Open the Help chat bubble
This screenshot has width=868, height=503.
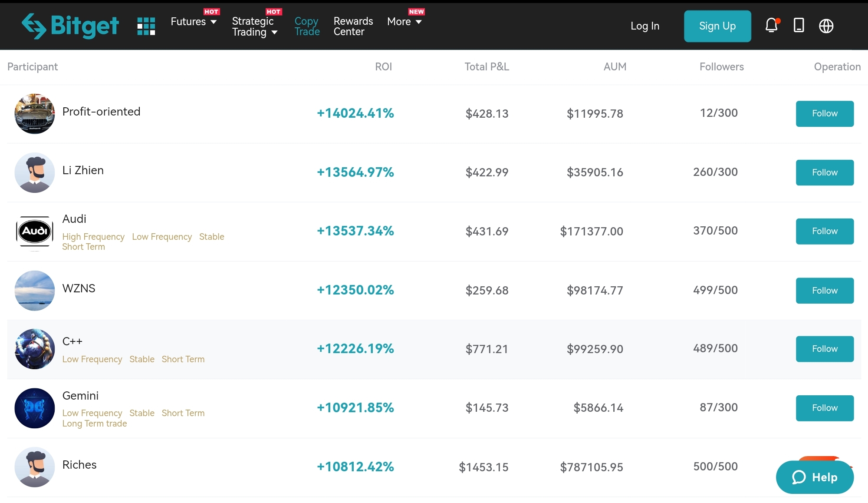coord(815,477)
